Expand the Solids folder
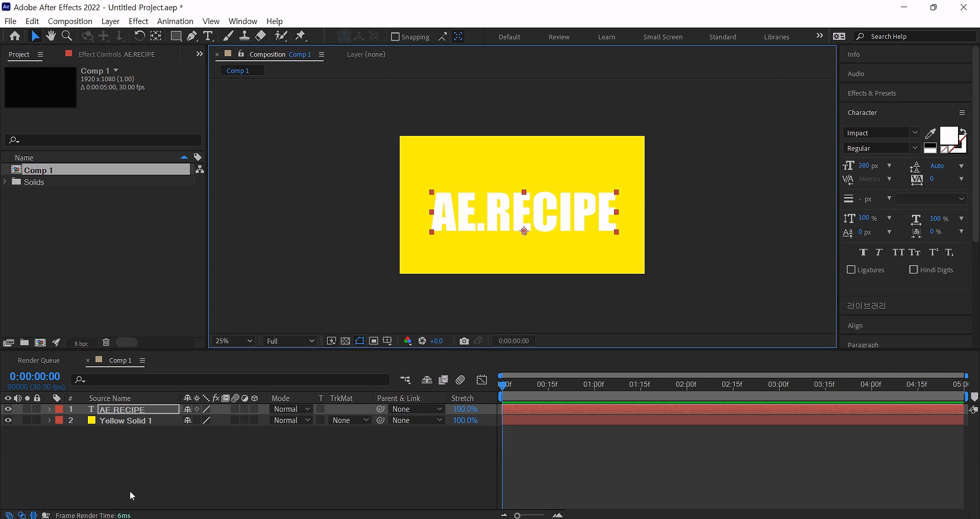This screenshot has height=519, width=980. click(5, 182)
